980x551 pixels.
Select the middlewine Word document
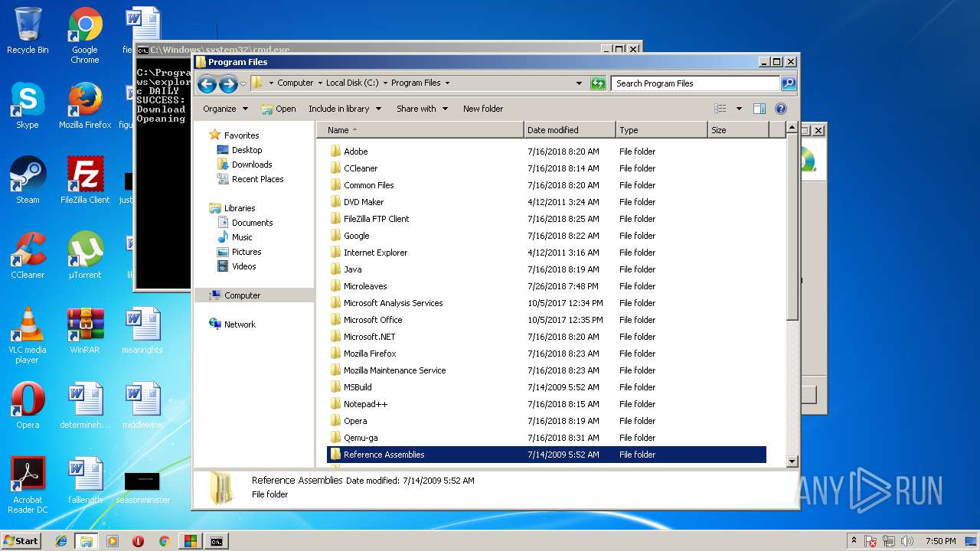click(142, 406)
